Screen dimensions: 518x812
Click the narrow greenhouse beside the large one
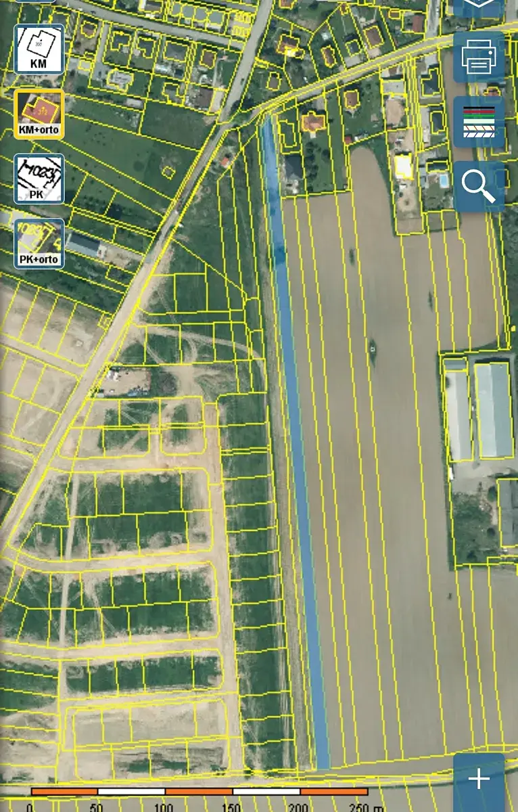pyautogui.click(x=457, y=413)
